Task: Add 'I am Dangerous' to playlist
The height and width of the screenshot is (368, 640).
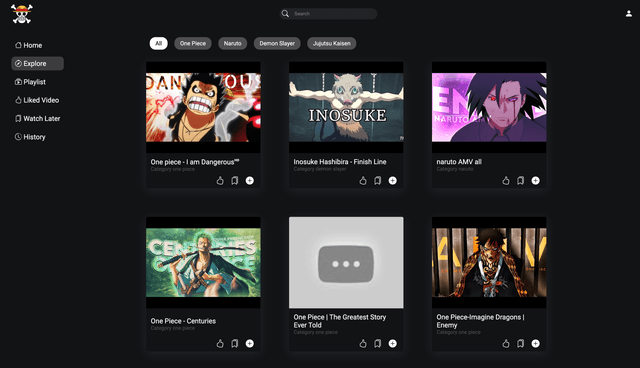Action: pyautogui.click(x=250, y=180)
